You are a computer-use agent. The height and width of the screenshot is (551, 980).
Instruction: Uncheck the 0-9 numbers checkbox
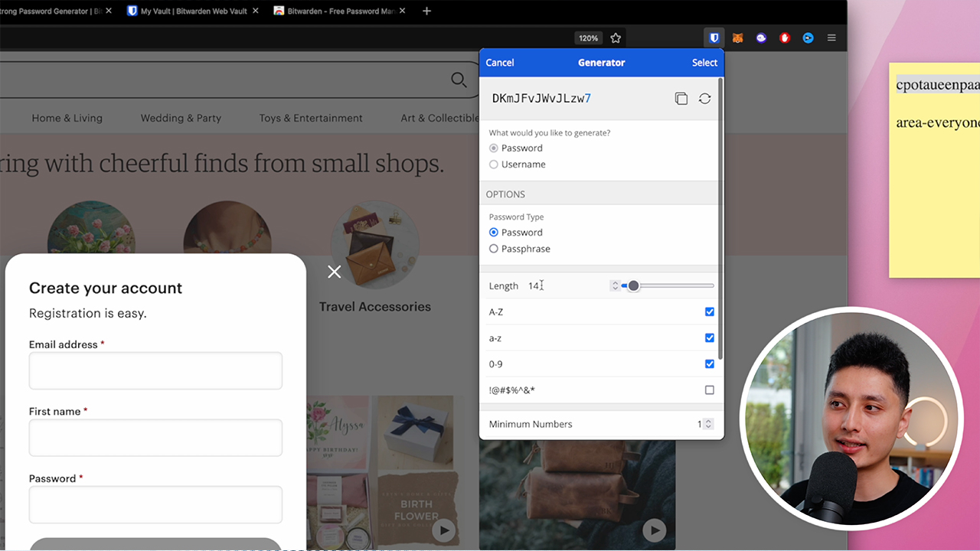coord(710,364)
